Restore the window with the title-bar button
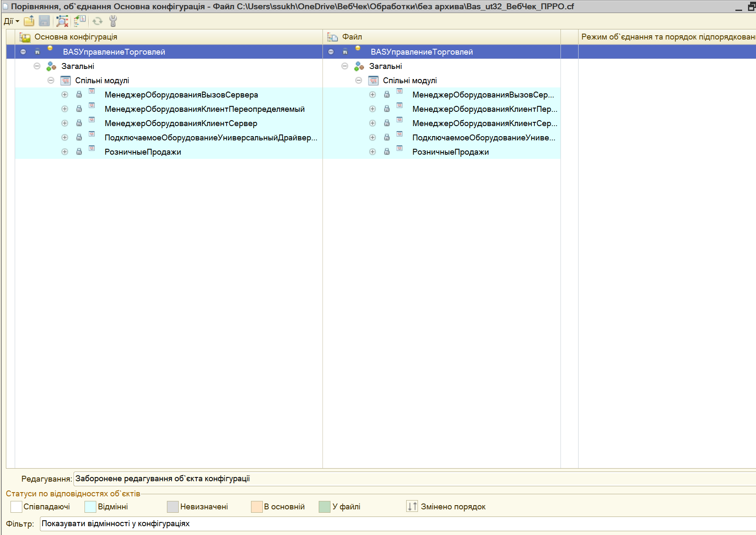Viewport: 756px width, 535px height. pyautogui.click(x=752, y=7)
